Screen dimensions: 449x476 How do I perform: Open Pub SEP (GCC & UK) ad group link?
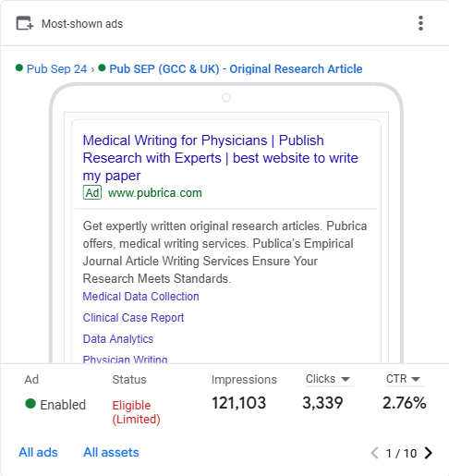[236, 69]
